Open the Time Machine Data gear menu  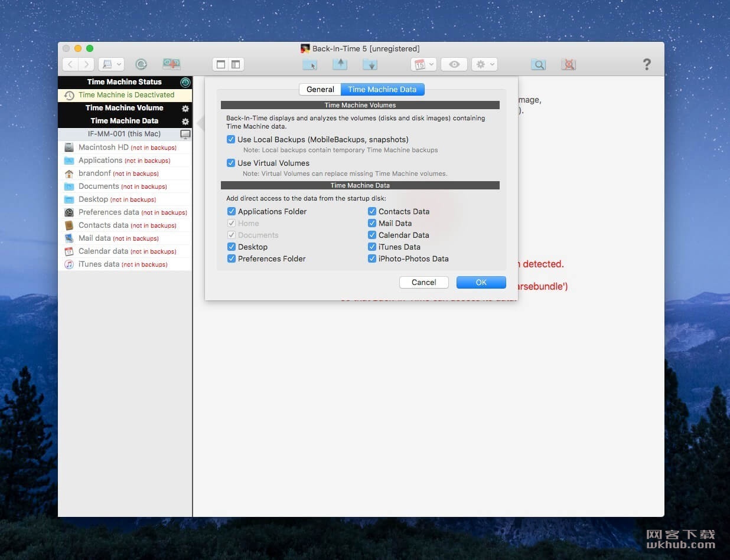pos(185,122)
